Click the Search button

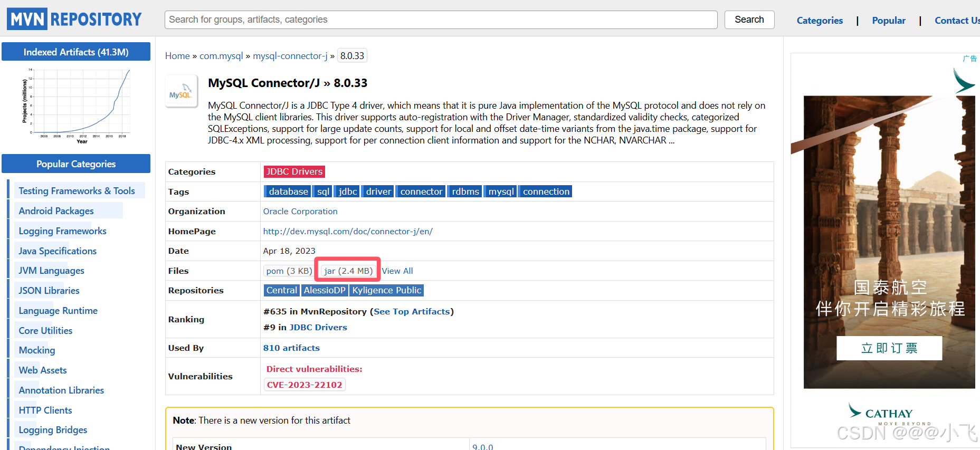tap(749, 20)
